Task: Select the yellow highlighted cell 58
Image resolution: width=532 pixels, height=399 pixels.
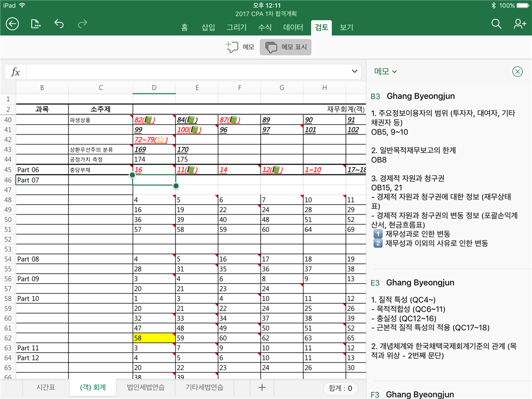Action: click(154, 338)
